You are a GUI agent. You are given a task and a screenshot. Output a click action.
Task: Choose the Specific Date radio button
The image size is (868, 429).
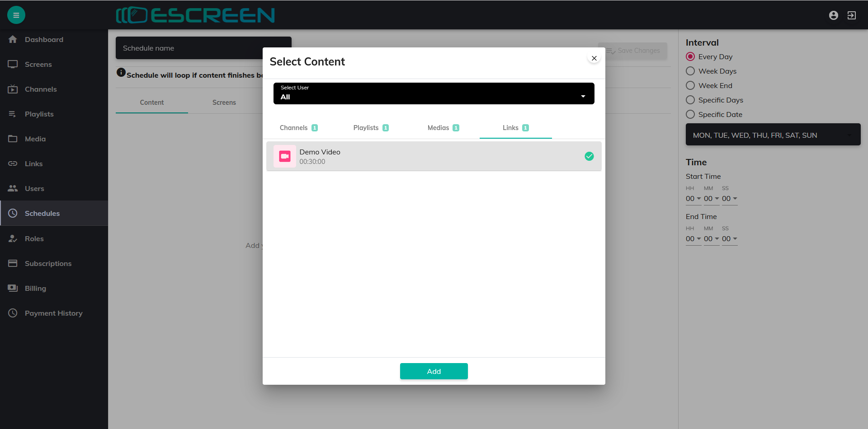pyautogui.click(x=690, y=115)
